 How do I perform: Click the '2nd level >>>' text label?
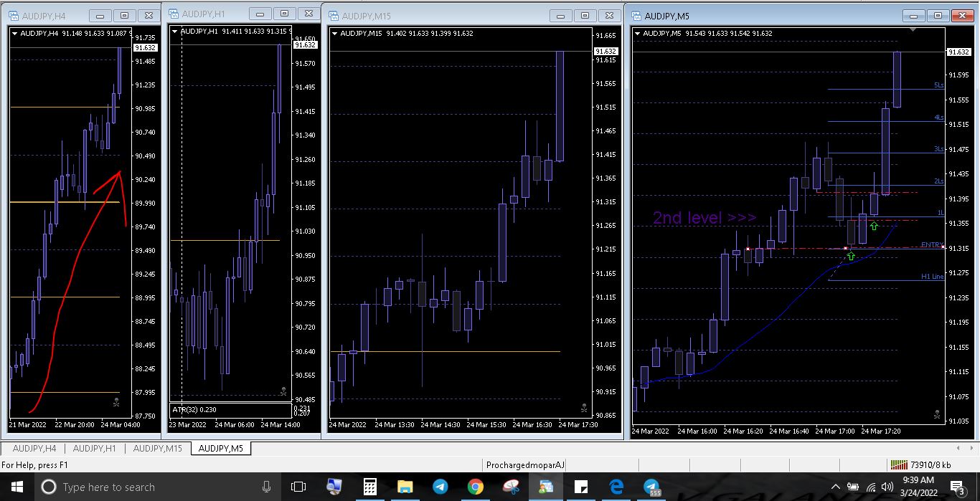tap(705, 217)
